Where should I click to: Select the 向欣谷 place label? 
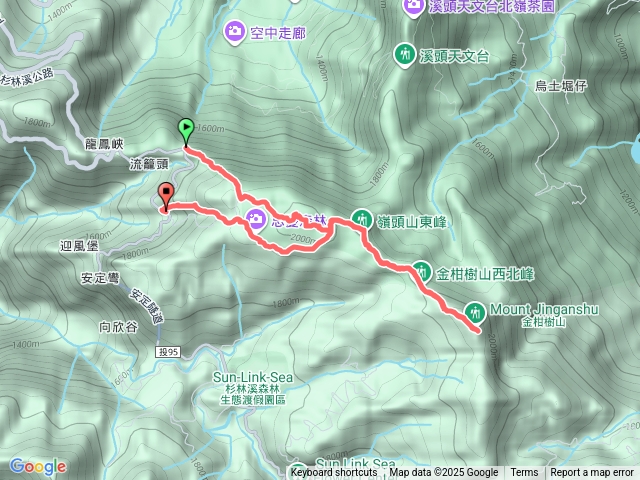tap(118, 327)
